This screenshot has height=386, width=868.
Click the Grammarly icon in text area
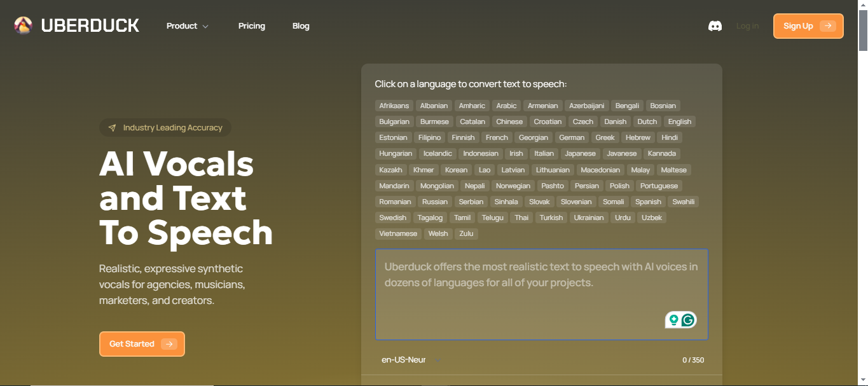(687, 320)
